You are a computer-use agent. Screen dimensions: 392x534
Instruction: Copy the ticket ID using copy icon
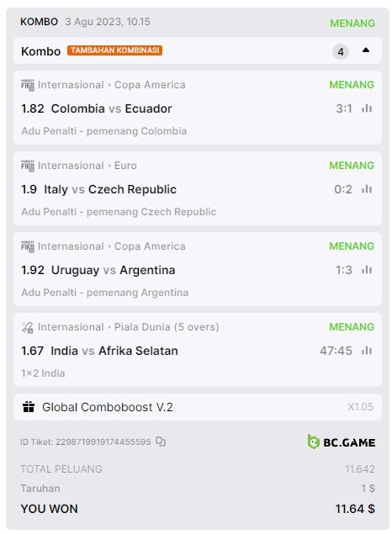tap(161, 441)
